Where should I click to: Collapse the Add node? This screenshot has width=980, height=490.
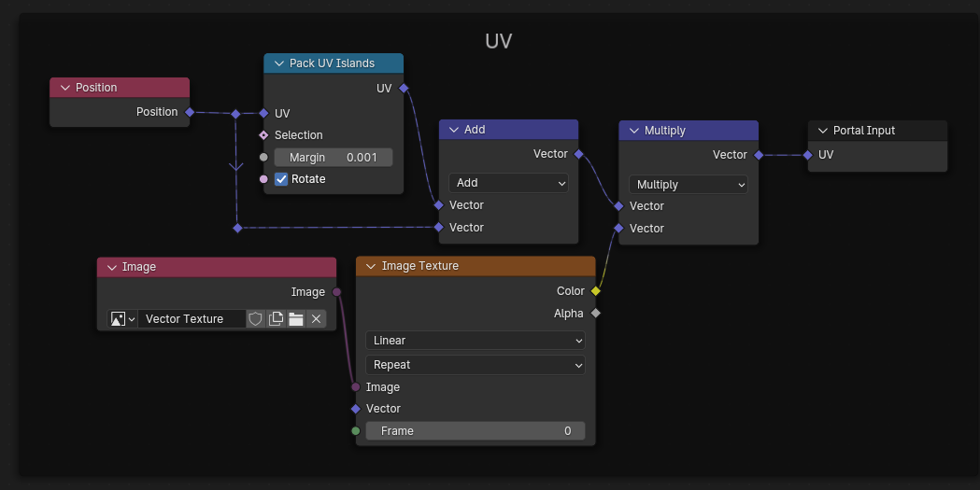pyautogui.click(x=454, y=129)
